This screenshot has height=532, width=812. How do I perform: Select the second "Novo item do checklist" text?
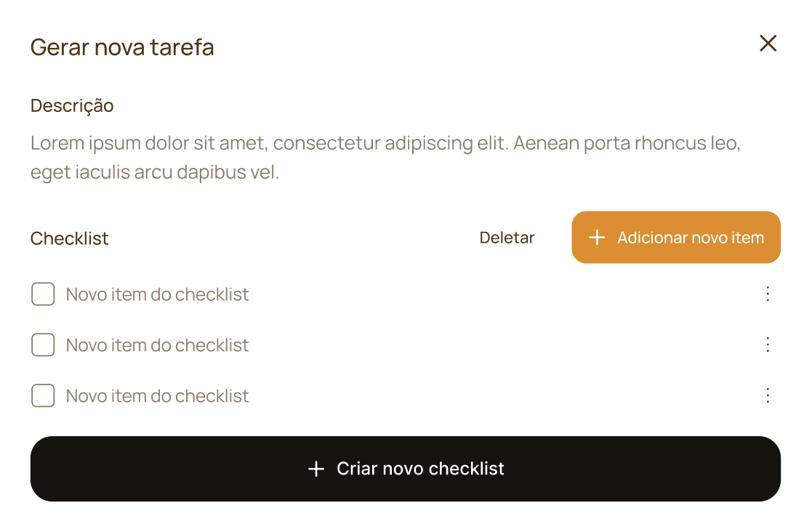(x=157, y=345)
